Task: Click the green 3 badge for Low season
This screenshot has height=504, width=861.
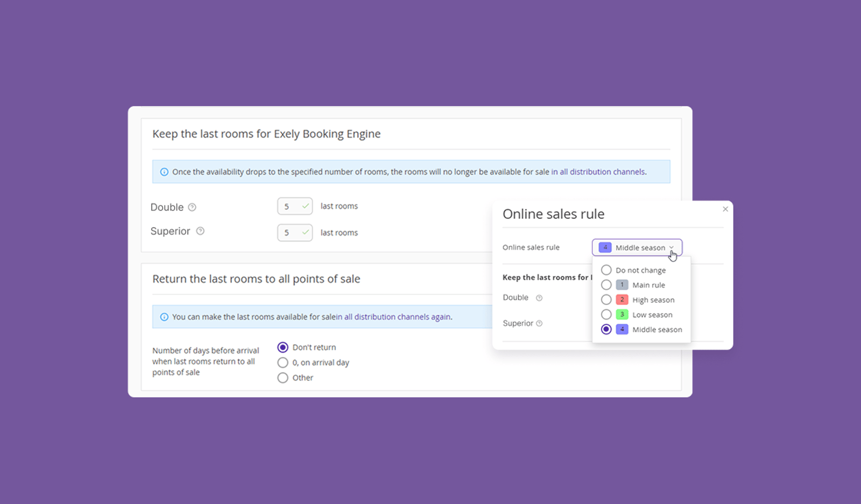Action: [x=622, y=314]
